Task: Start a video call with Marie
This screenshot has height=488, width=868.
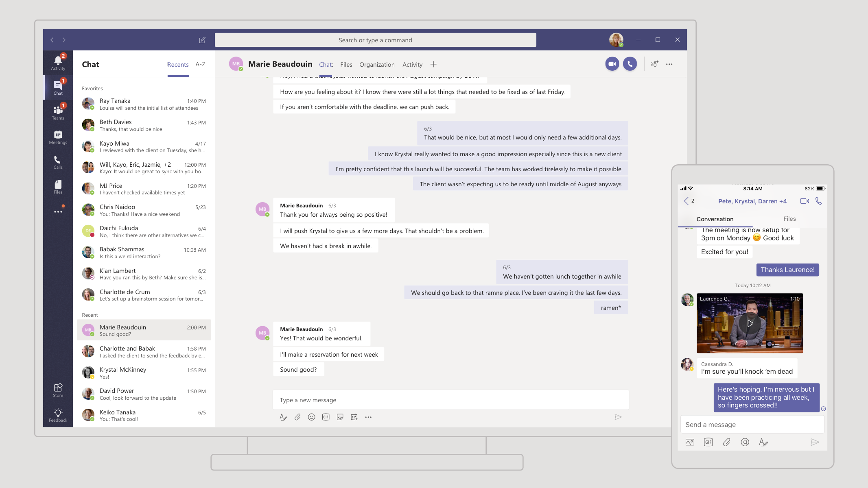Action: tap(612, 64)
